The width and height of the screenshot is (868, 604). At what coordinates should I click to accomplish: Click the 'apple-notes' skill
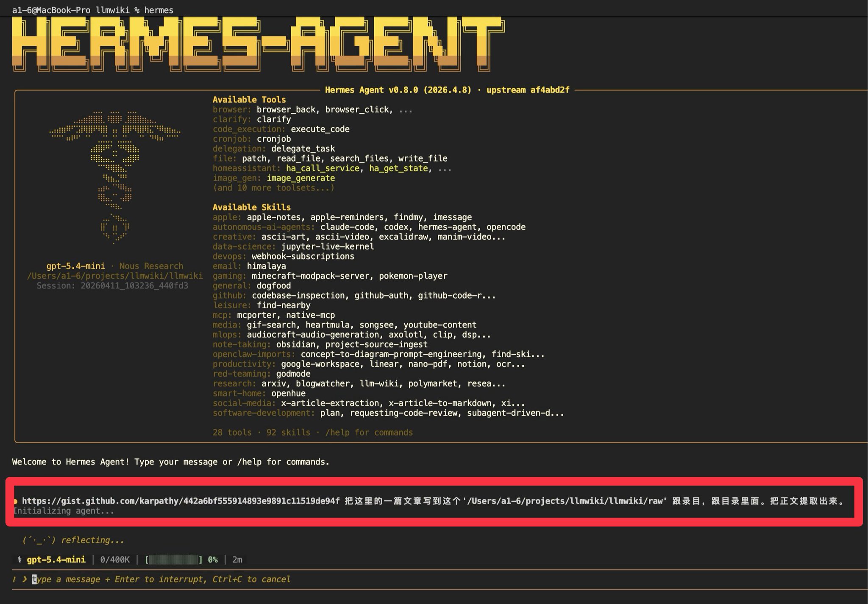click(274, 217)
